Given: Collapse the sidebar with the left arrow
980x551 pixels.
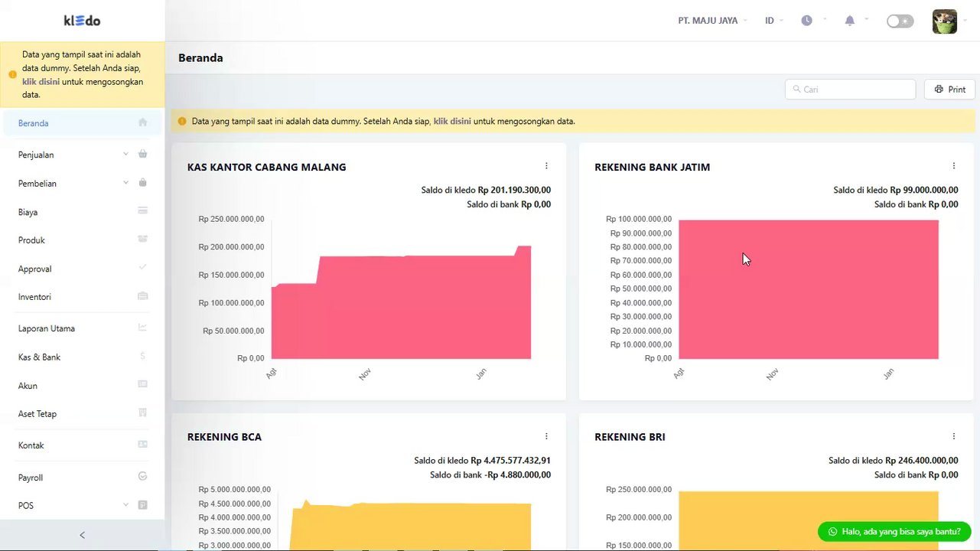Looking at the screenshot, I should [x=83, y=535].
